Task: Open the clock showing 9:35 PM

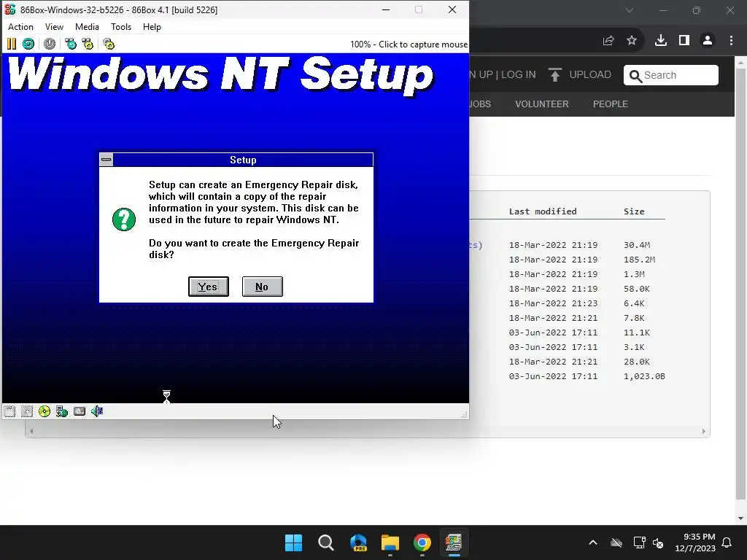Action: pyautogui.click(x=695, y=542)
